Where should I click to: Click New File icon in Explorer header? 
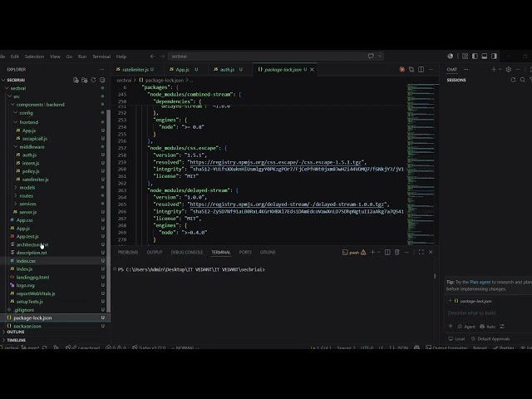(76, 80)
